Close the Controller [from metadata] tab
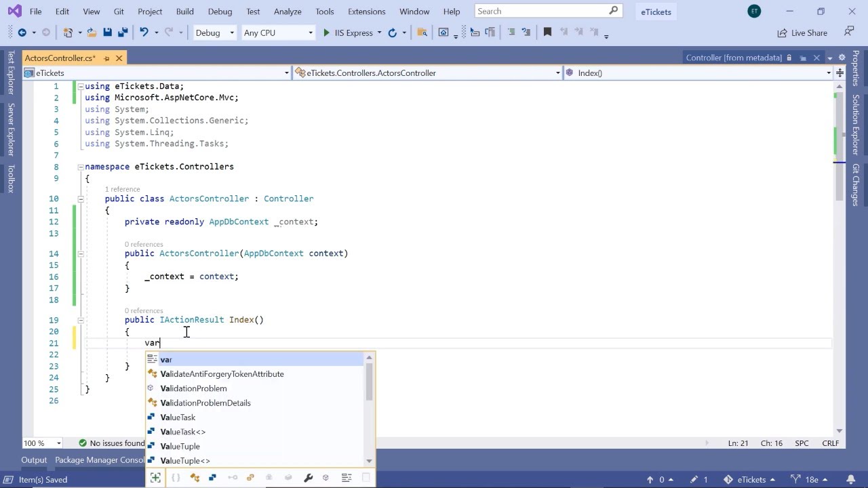This screenshot has width=868, height=488. (816, 58)
